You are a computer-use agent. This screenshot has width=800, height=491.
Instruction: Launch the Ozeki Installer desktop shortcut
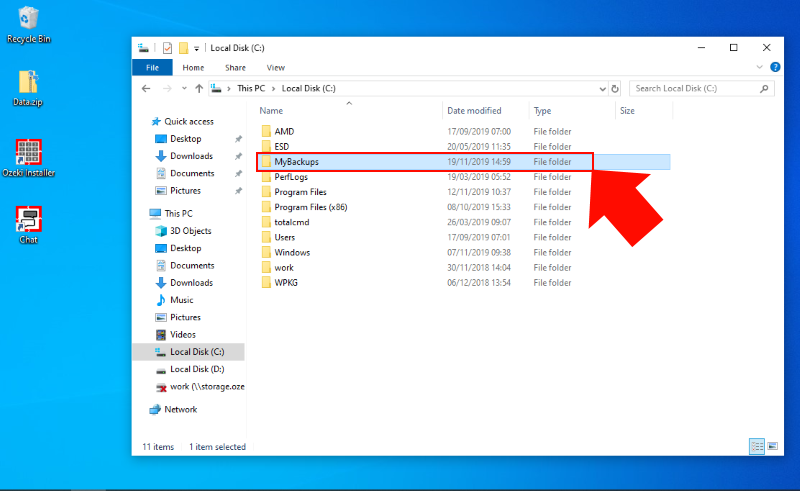click(x=29, y=158)
